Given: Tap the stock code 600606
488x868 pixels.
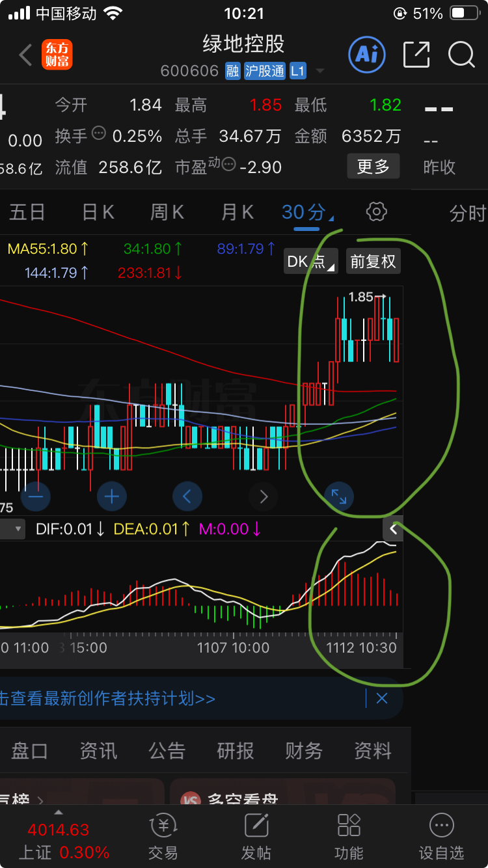Looking at the screenshot, I should click(189, 71).
